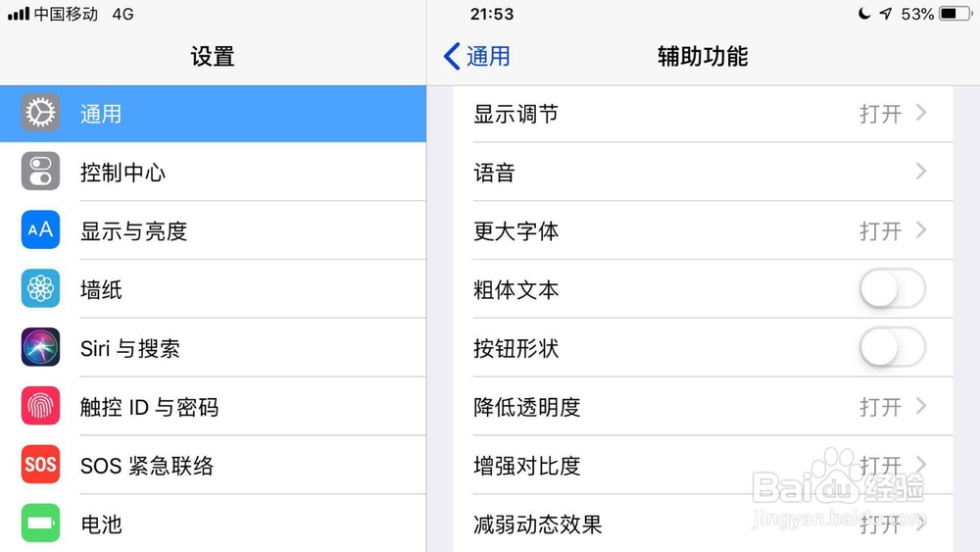980x552 pixels.
Task: Select 墙纸 in settings list
Action: 101,290
